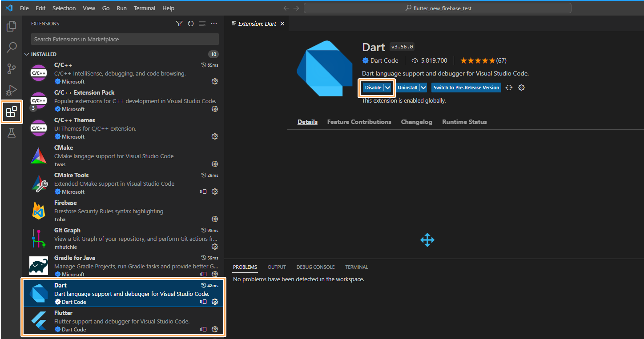Image resolution: width=644 pixels, height=339 pixels.
Task: Click the five-star rating (67)
Action: 483,60
